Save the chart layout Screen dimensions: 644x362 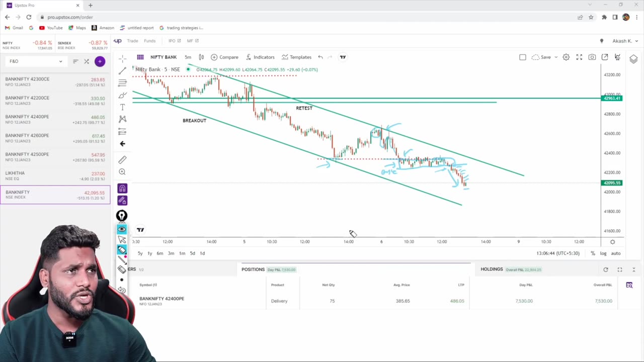(541, 57)
